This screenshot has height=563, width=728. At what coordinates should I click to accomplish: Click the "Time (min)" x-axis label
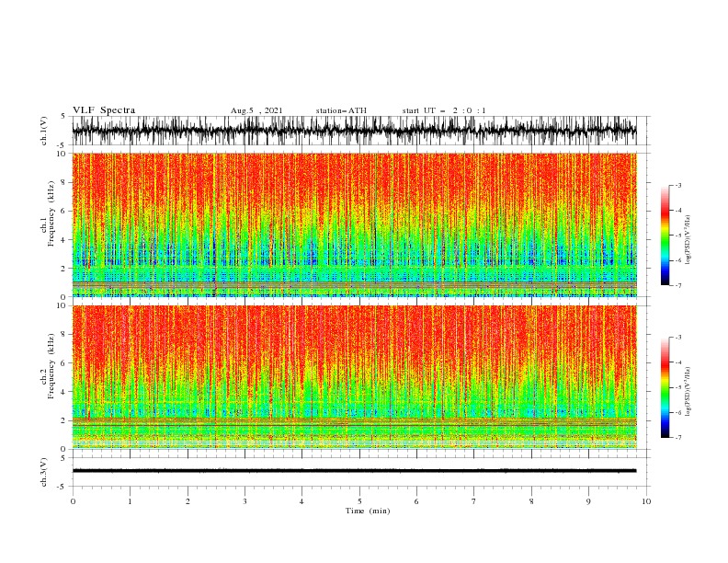tap(368, 511)
